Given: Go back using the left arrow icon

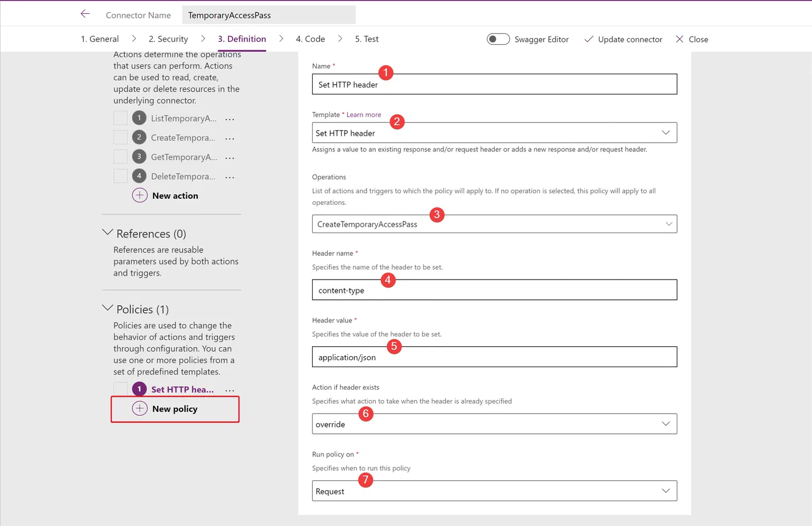Looking at the screenshot, I should (85, 14).
